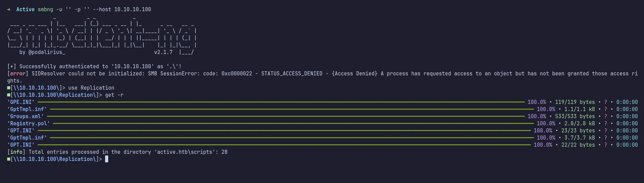Click the "use Replication" command text
Viewport: 644px width, 183px height.
(x=91, y=88)
